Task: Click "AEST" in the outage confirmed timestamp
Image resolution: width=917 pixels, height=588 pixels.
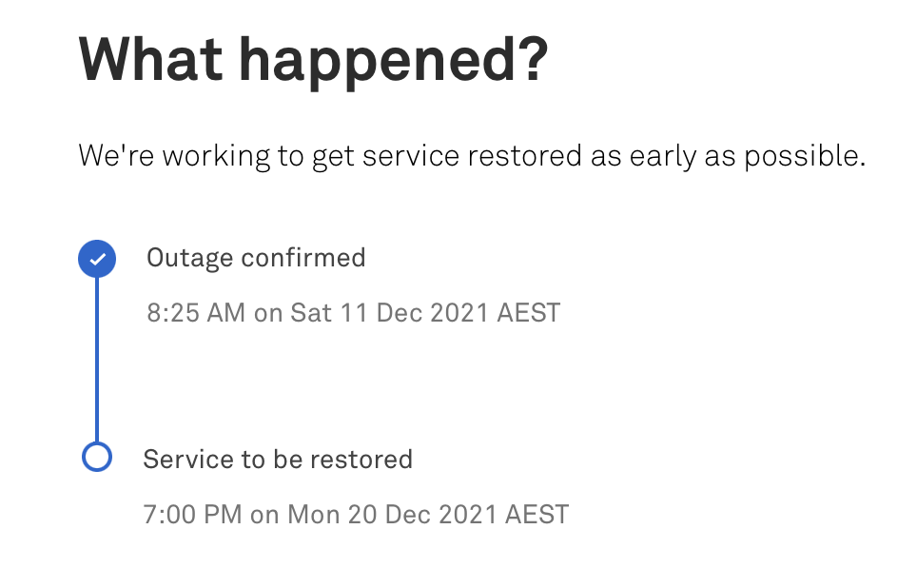Action: [529, 312]
